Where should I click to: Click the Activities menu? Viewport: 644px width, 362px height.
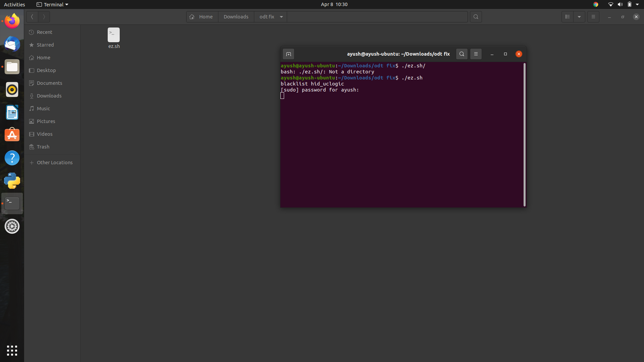coord(14,4)
